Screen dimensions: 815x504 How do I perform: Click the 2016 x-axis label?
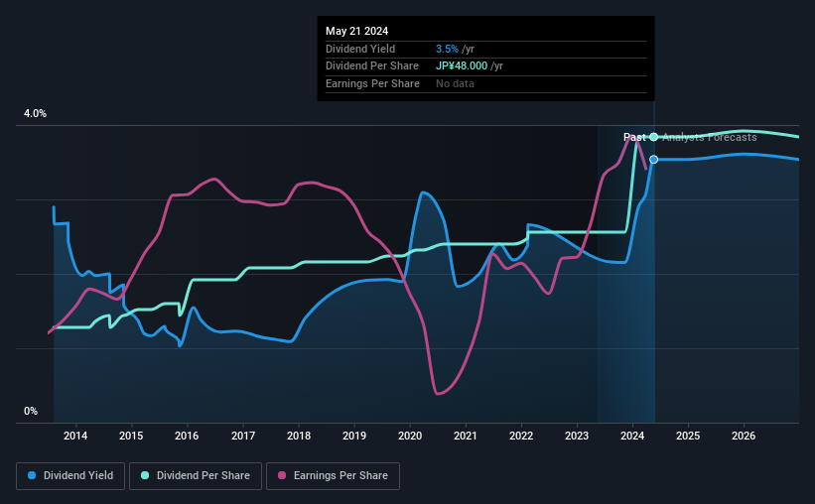187,436
